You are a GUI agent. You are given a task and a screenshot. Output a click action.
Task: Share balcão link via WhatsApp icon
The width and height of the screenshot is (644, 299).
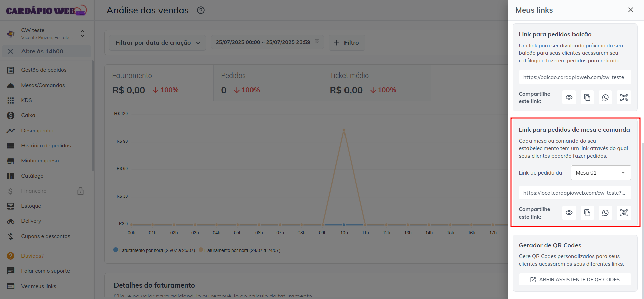[605, 97]
